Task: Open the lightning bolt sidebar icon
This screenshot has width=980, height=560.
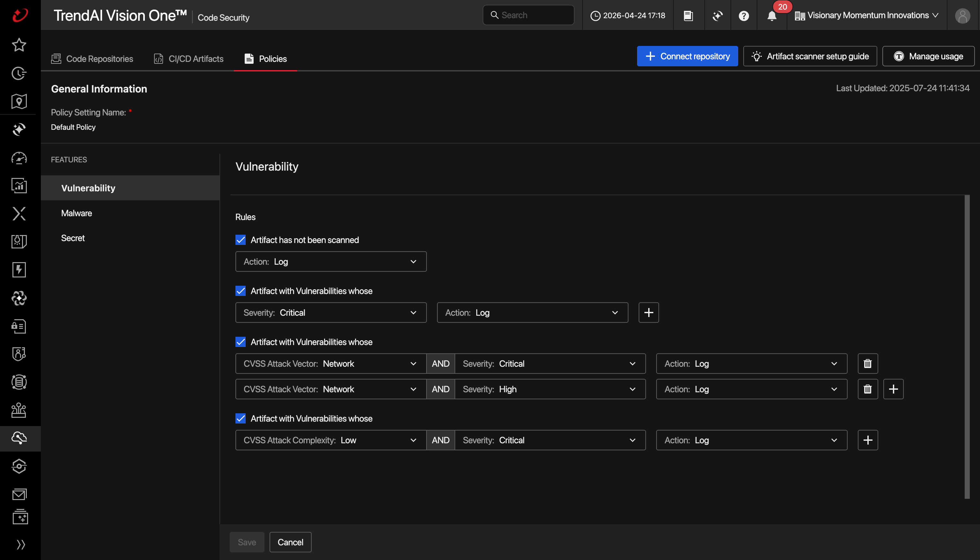Action: 19,269
